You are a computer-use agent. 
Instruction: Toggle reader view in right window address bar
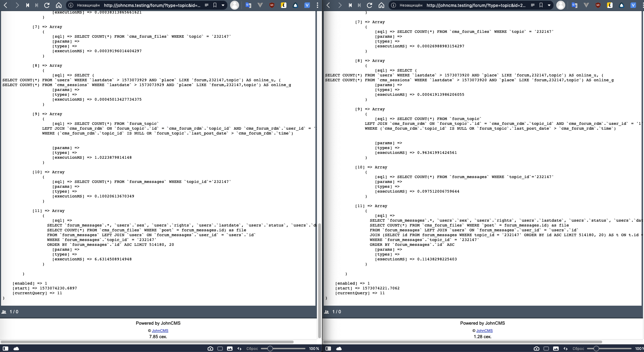point(532,5)
